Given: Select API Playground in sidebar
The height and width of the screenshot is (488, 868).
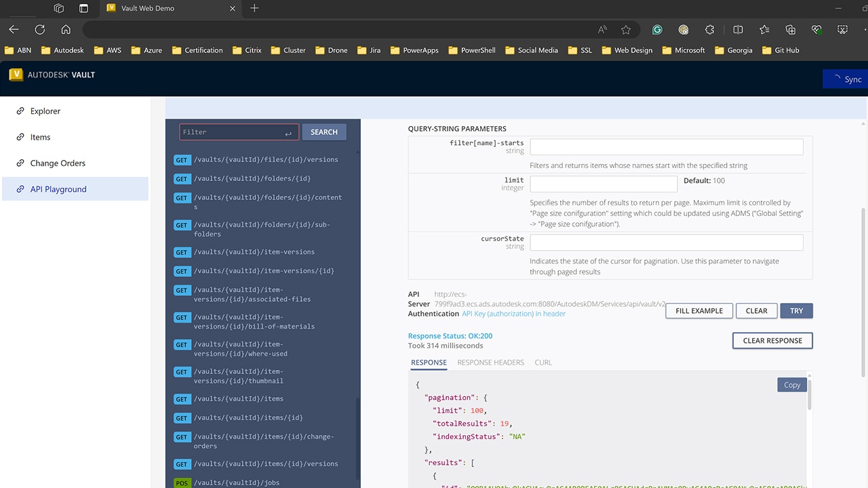Looking at the screenshot, I should [58, 189].
